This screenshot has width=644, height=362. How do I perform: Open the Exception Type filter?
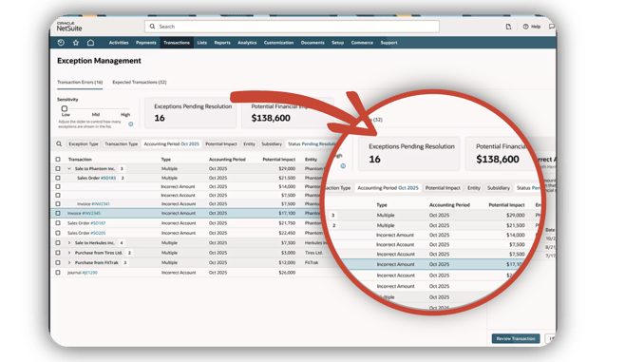click(84, 143)
